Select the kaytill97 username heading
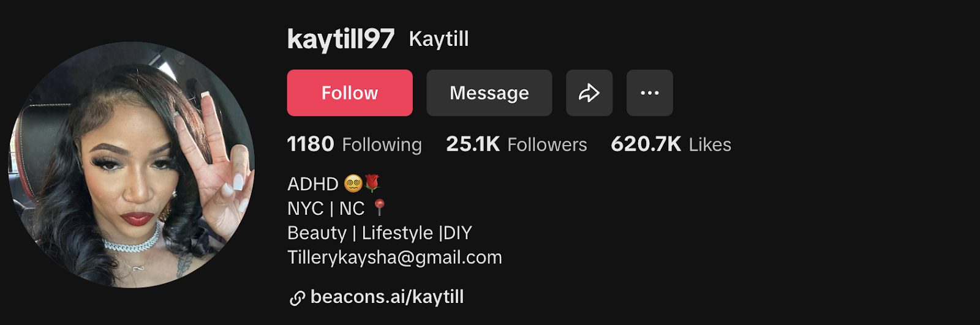 341,39
